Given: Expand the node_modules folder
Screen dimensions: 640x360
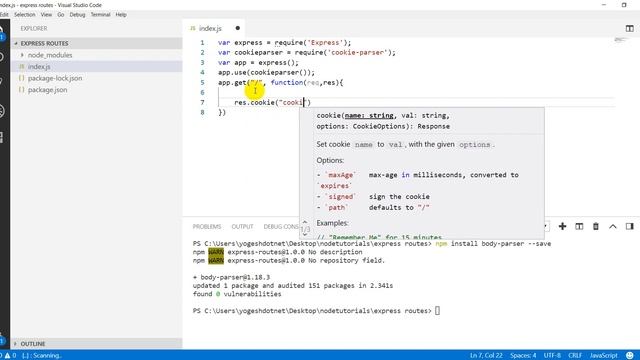Looking at the screenshot, I should (96, 55).
